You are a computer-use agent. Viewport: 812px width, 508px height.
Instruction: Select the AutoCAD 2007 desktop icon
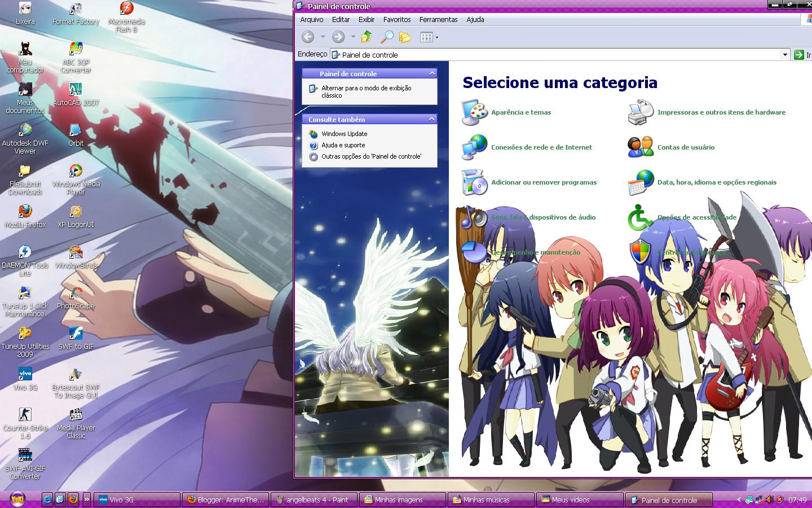76,95
